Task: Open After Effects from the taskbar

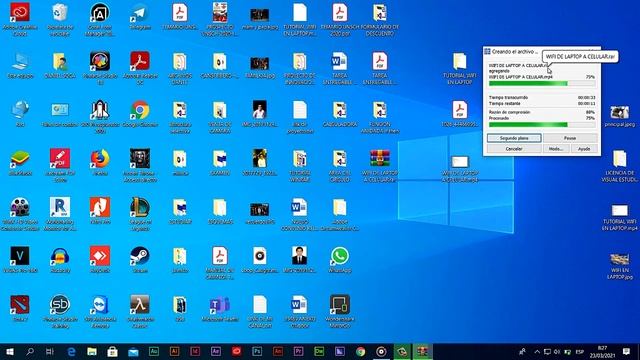Action: (216, 351)
